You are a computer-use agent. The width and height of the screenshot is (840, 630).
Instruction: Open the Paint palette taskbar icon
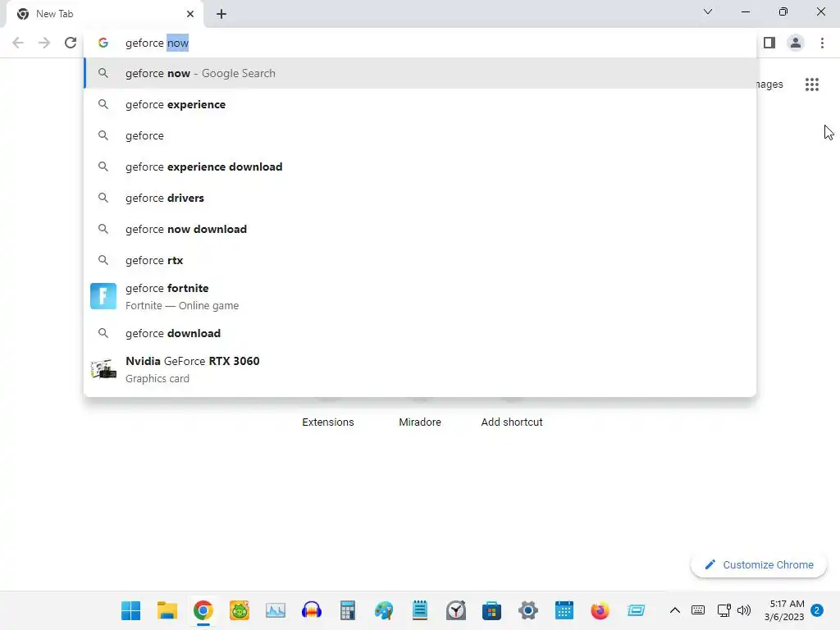click(384, 610)
